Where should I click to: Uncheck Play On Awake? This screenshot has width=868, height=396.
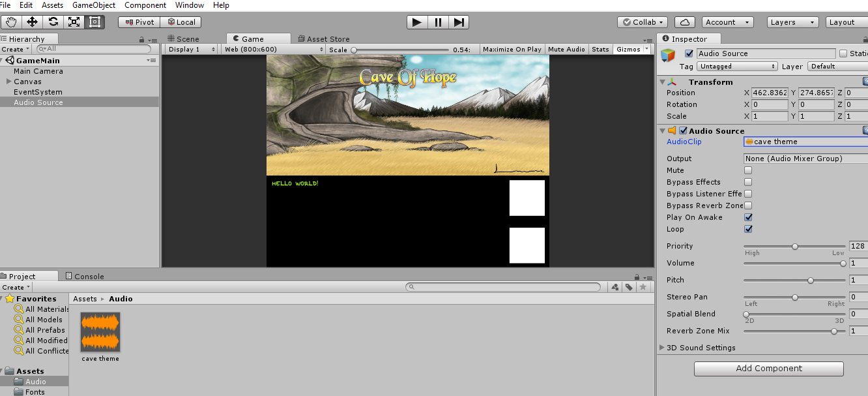[x=748, y=217]
